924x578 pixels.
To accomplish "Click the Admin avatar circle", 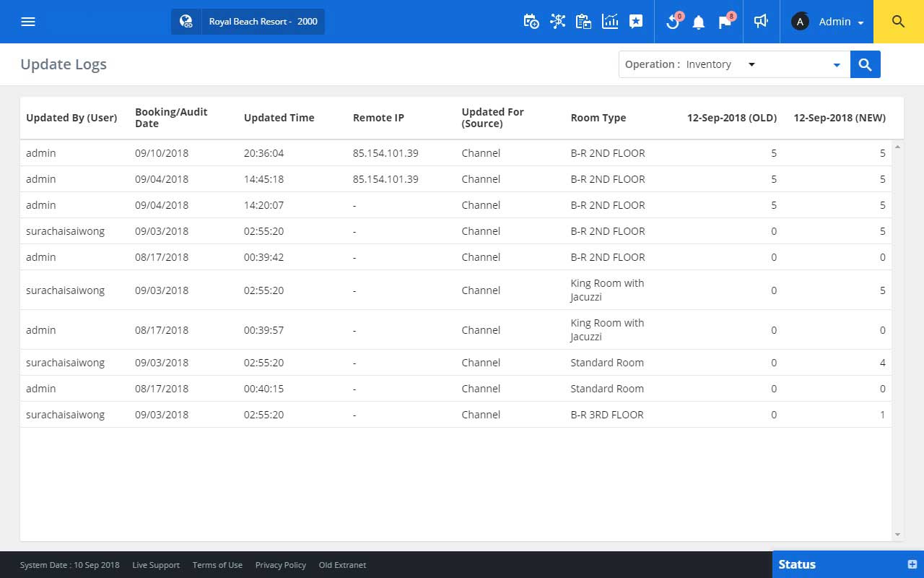I will [800, 22].
